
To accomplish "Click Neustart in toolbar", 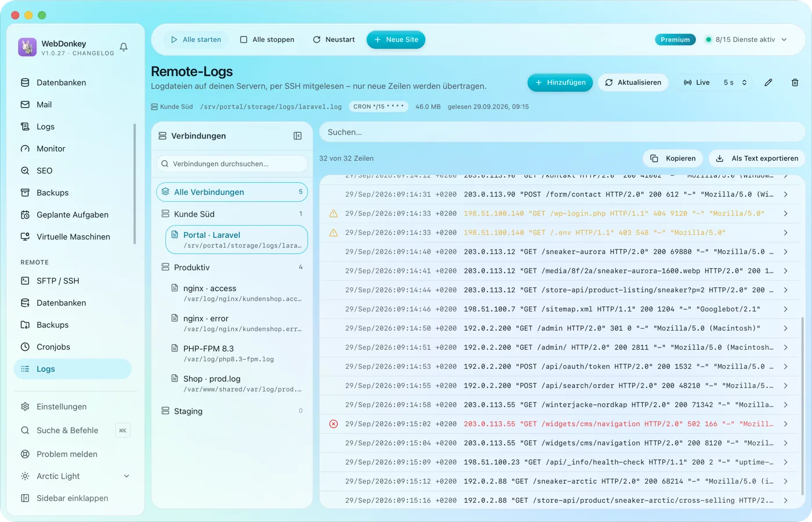I will point(333,39).
